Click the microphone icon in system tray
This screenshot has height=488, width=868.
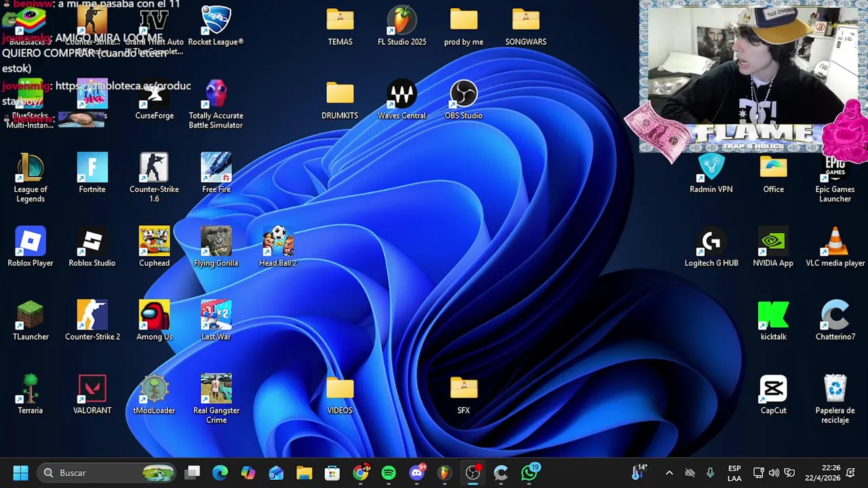pos(710,472)
